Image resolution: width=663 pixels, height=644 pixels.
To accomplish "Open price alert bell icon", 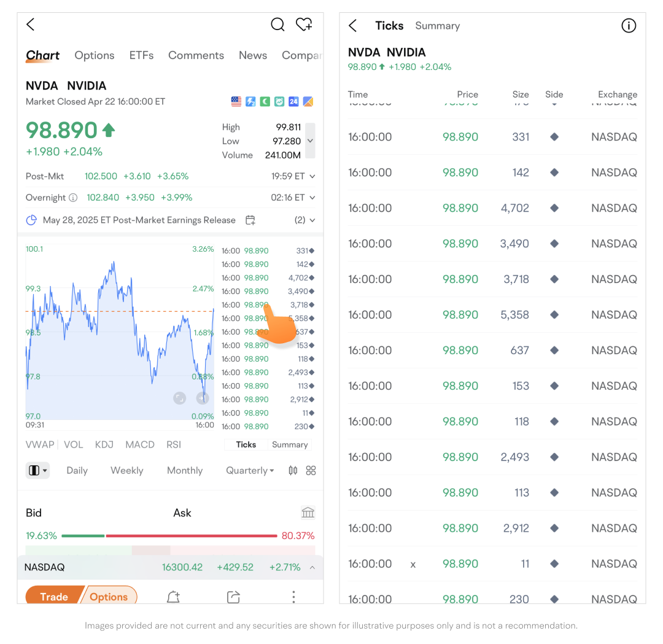I will tap(173, 597).
